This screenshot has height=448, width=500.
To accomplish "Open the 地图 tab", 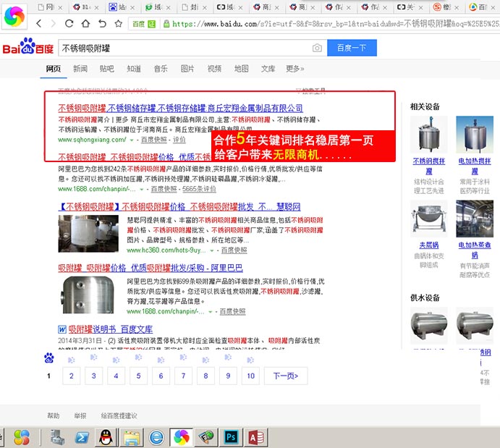I will coord(242,69).
